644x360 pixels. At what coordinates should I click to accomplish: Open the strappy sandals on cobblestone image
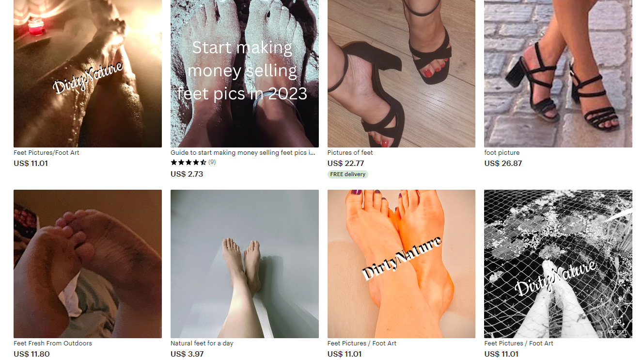pyautogui.click(x=558, y=73)
